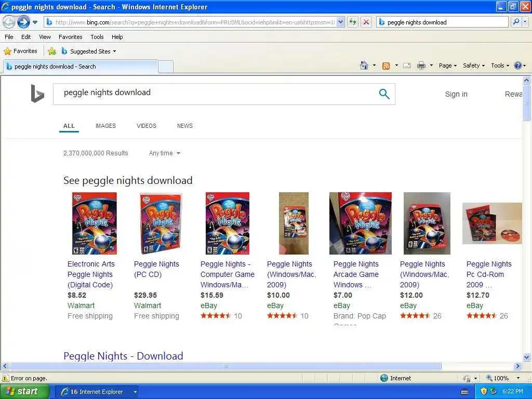Click the toolbar search magnifier button
This screenshot has width=532, height=399.
pyautogui.click(x=516, y=22)
